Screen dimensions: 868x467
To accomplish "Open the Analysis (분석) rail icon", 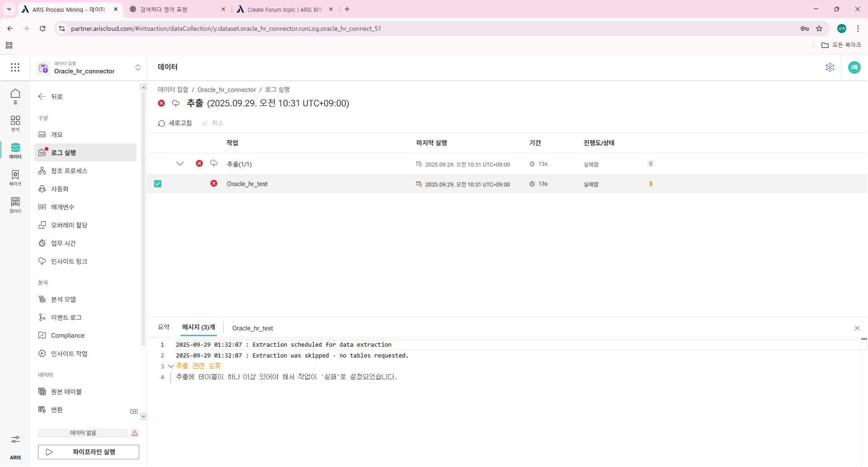I will pyautogui.click(x=15, y=123).
